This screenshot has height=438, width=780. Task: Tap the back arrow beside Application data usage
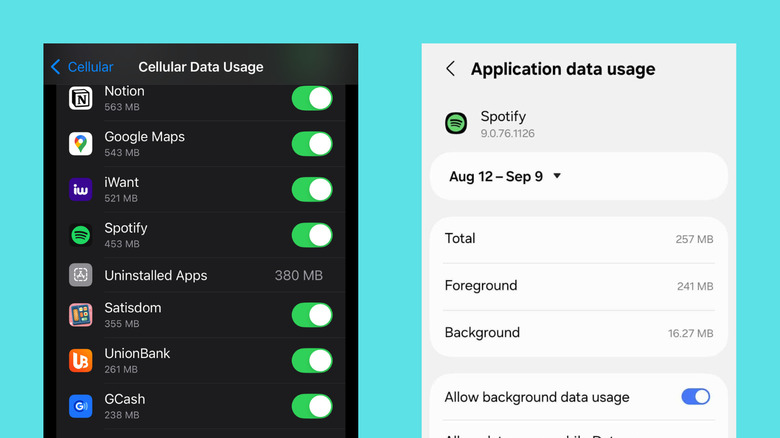tap(451, 69)
